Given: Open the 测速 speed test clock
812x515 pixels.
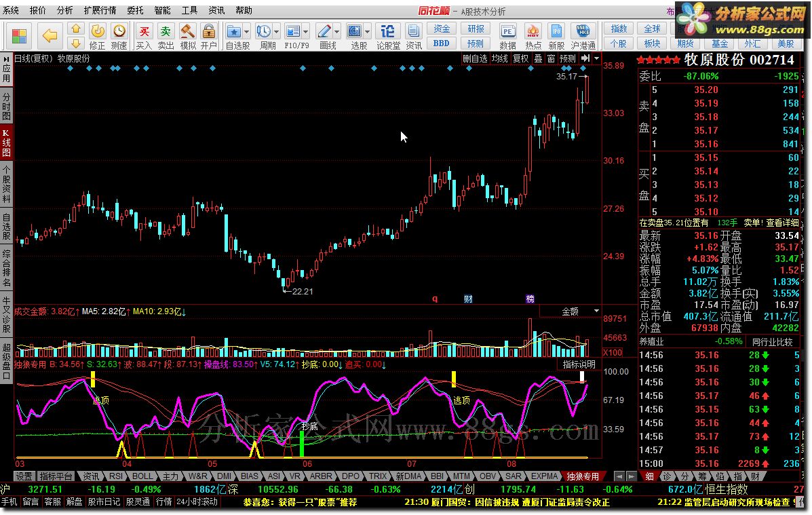Looking at the screenshot, I should point(119,36).
